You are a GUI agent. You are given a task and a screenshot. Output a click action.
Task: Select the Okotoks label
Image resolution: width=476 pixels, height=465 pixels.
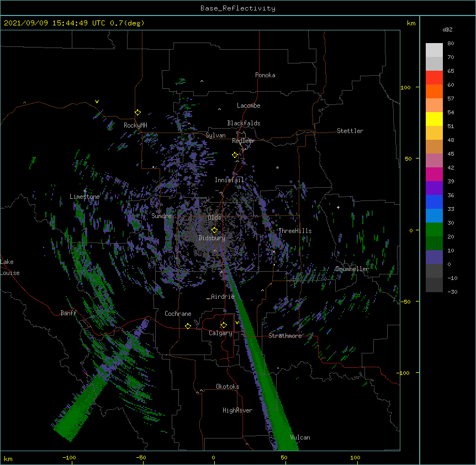(x=228, y=387)
